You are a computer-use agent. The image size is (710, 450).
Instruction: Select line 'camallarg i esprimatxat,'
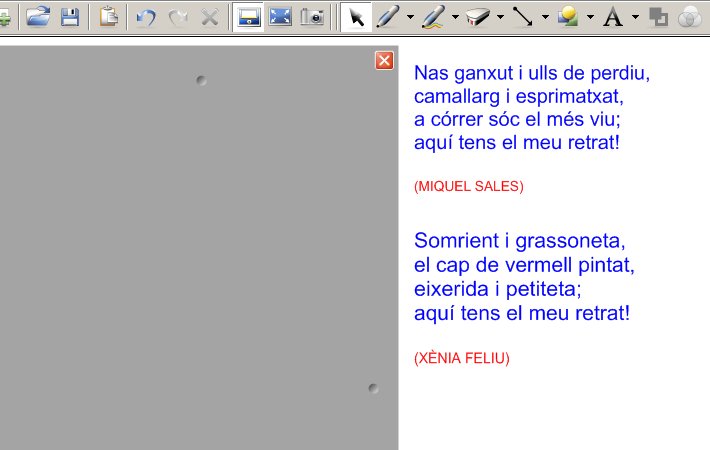point(518,96)
